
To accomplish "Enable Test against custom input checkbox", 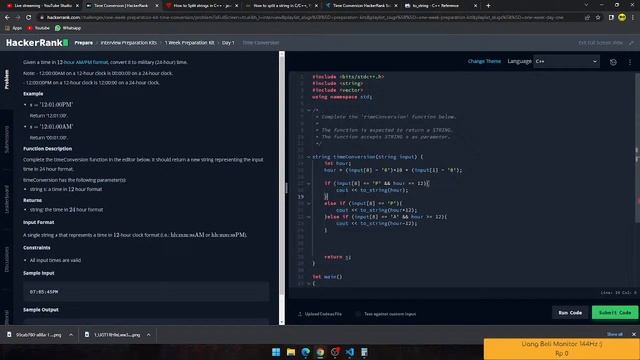I will (x=358, y=314).
